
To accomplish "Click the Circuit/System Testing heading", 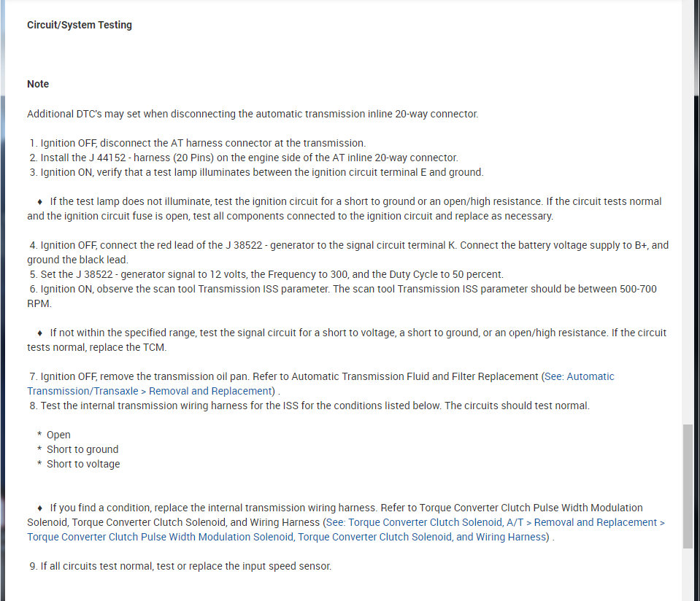I will [x=80, y=25].
